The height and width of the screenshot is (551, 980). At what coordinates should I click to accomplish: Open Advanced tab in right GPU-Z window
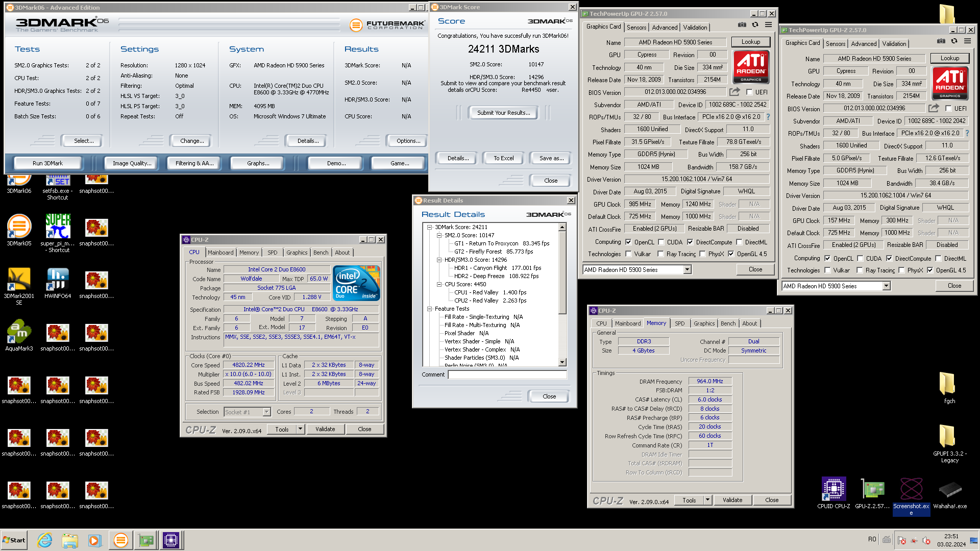pos(864,44)
